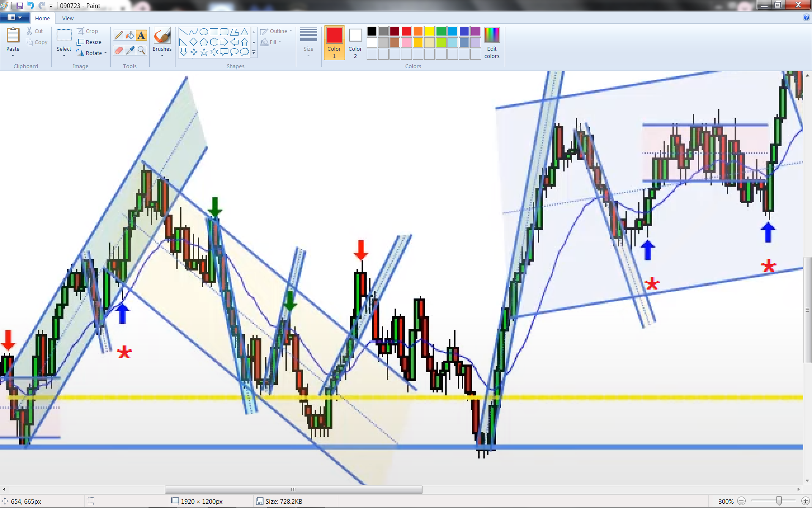Activate Color 1 foreground selector
This screenshot has height=508, width=812.
334,42
